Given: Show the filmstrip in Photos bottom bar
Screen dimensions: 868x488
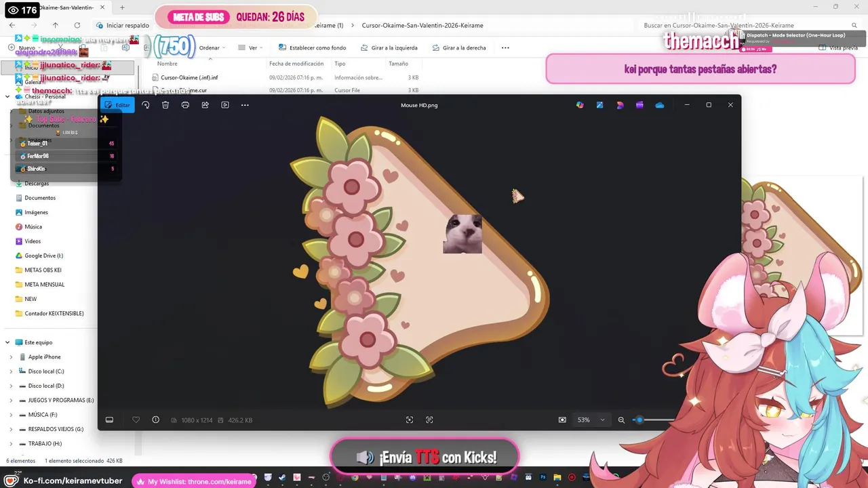Looking at the screenshot, I should coord(109,420).
